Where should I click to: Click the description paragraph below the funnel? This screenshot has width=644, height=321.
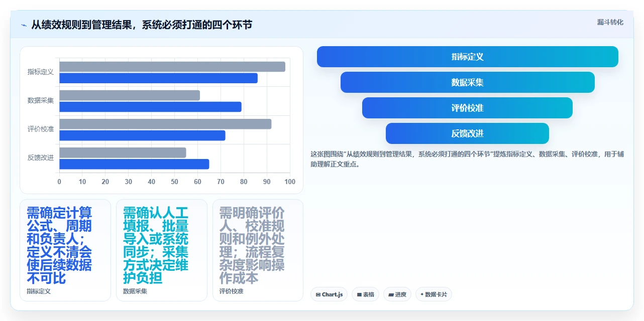[467, 159]
